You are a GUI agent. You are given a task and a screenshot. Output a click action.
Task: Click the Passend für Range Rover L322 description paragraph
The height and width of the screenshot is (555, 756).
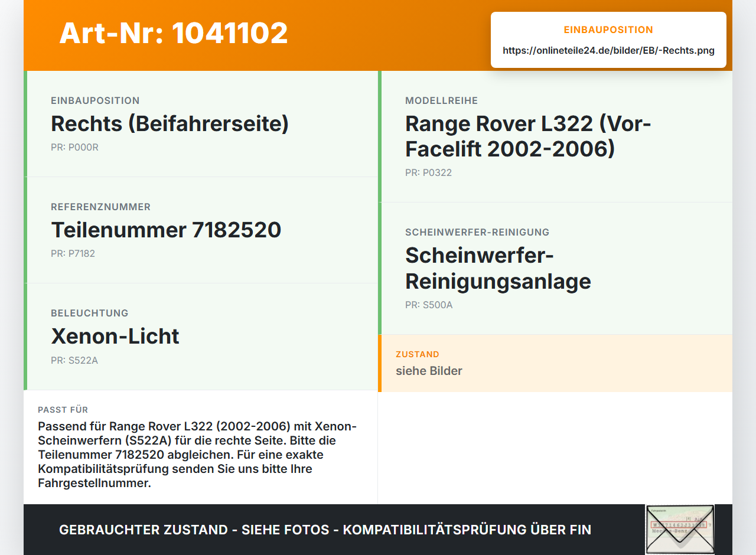pos(197,455)
